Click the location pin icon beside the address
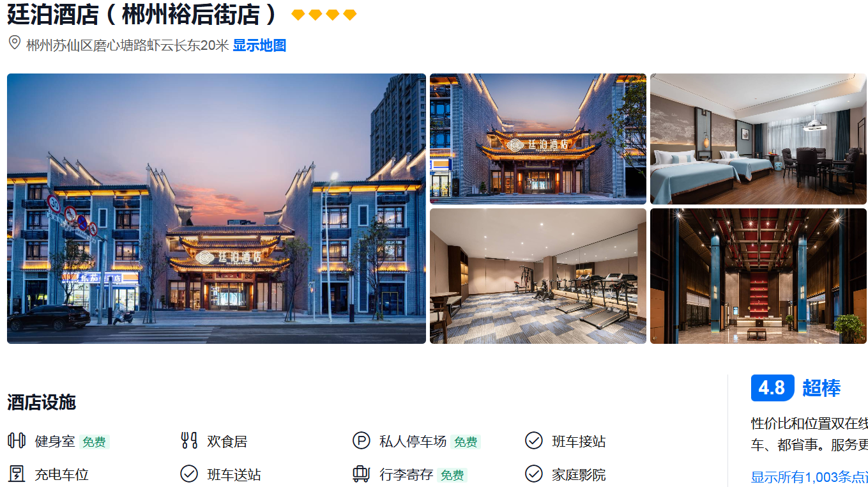Viewport: 868px width, 487px height. pos(14,43)
